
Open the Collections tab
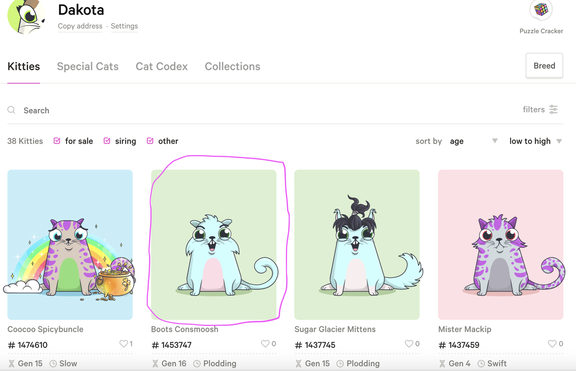pos(233,66)
